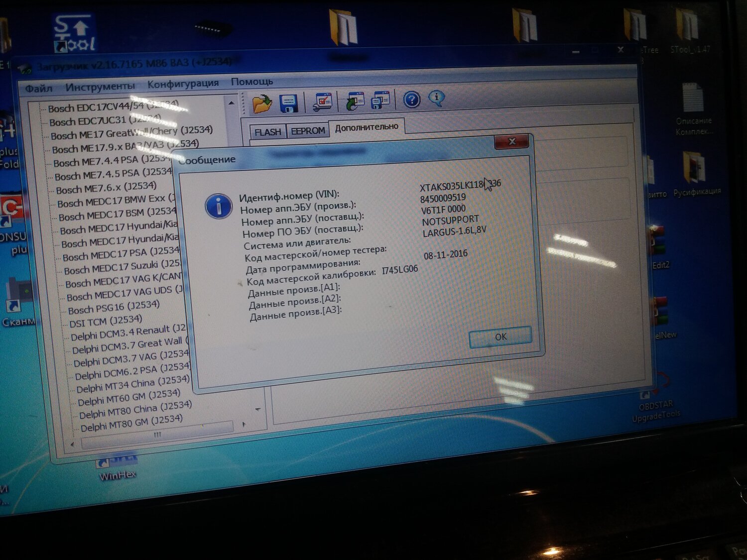This screenshot has height=560, width=747.
Task: Click the Идентиф.номер (VIN) label
Action: (289, 196)
